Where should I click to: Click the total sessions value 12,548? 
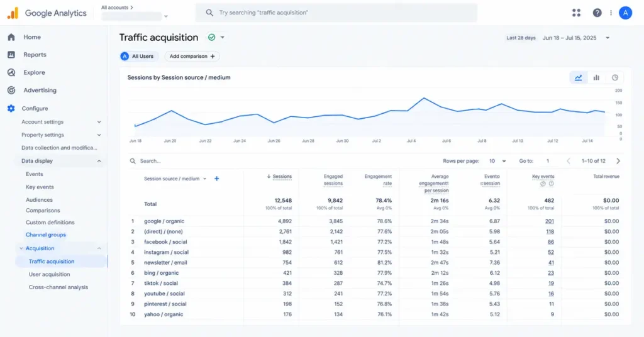click(x=283, y=201)
